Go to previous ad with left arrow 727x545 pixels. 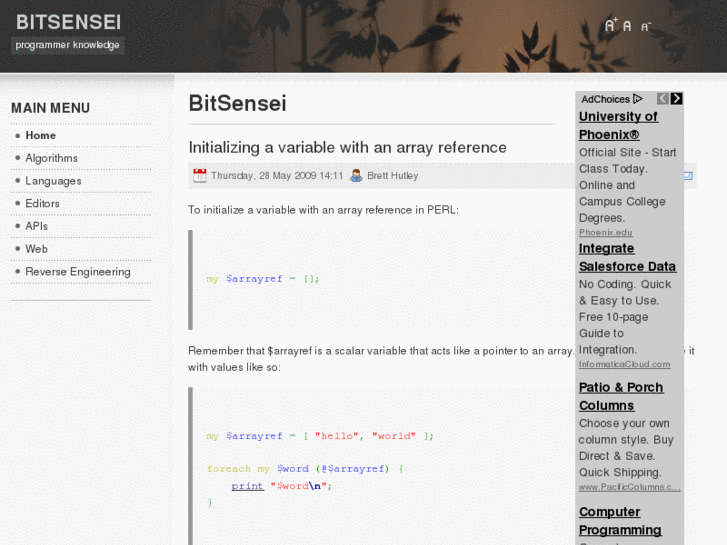click(x=663, y=99)
